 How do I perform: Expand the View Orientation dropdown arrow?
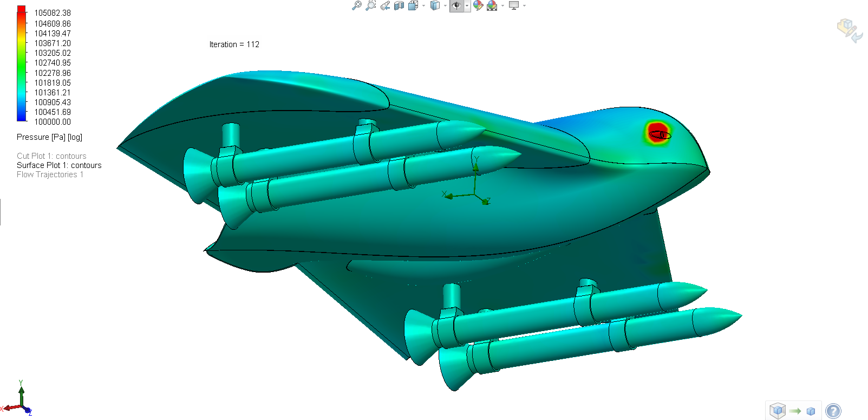click(x=423, y=5)
